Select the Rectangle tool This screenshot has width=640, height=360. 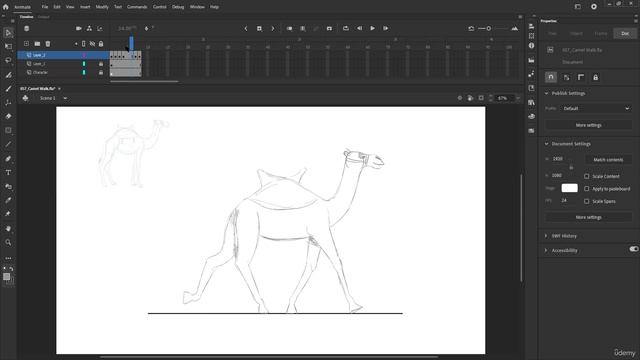pos(8,130)
